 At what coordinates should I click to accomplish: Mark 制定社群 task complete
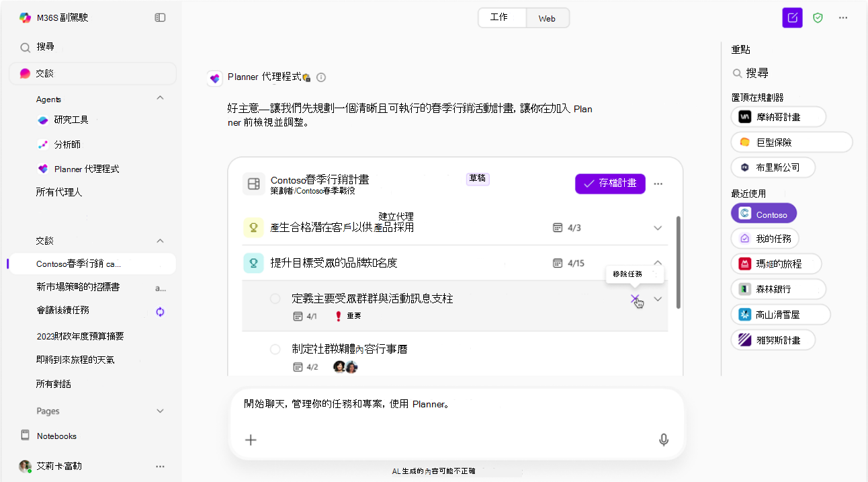pyautogui.click(x=275, y=350)
